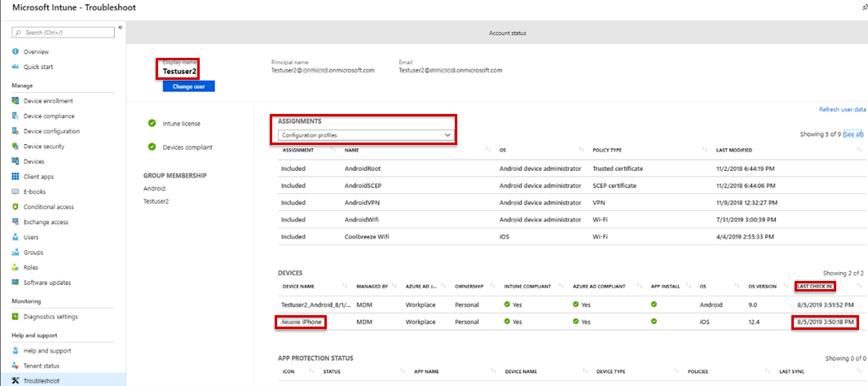Open the iPhone device row name

tap(302, 322)
